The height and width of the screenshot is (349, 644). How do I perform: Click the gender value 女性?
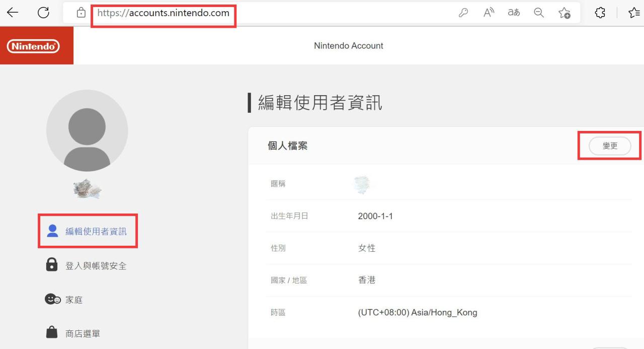pos(367,248)
